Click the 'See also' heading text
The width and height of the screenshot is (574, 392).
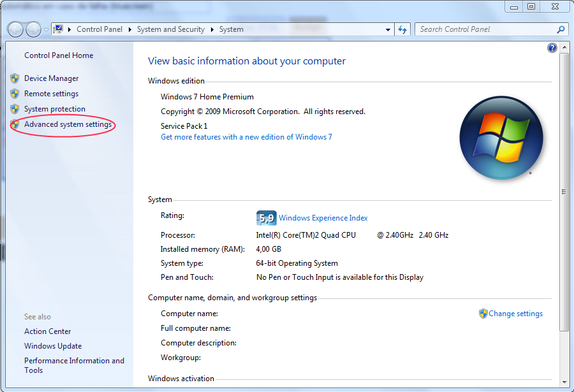point(38,317)
